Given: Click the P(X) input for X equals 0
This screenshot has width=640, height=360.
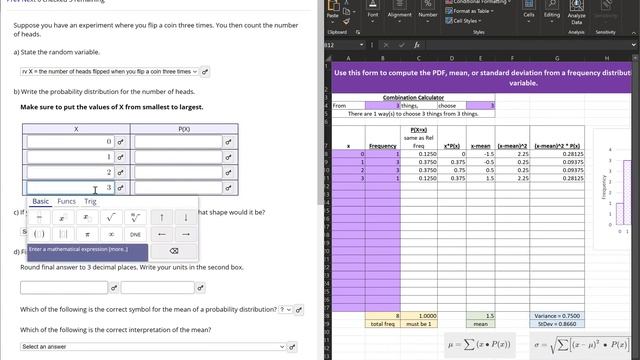Looking at the screenshot, I should click(x=178, y=142).
